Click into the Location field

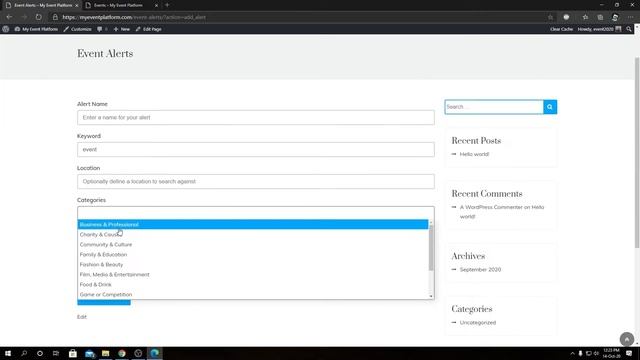tap(256, 181)
